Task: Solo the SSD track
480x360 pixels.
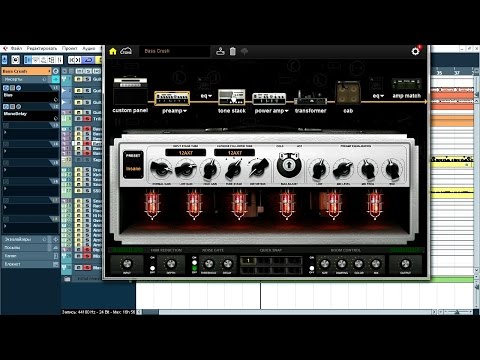Action: (x=87, y=190)
